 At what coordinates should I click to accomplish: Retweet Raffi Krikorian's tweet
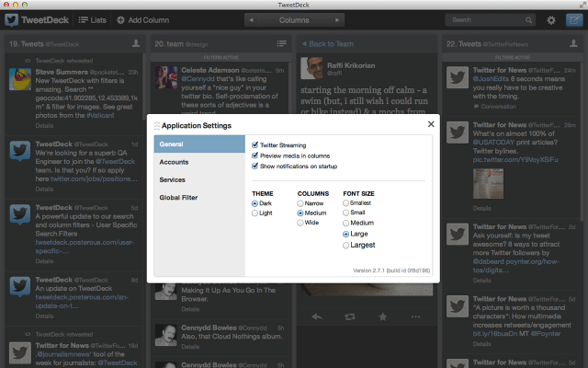click(x=349, y=316)
